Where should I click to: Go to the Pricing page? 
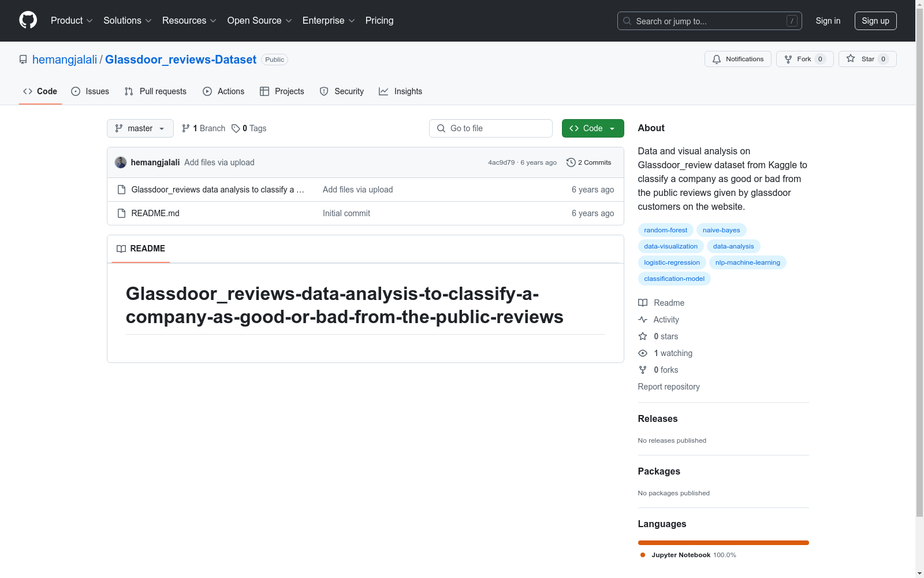point(379,21)
